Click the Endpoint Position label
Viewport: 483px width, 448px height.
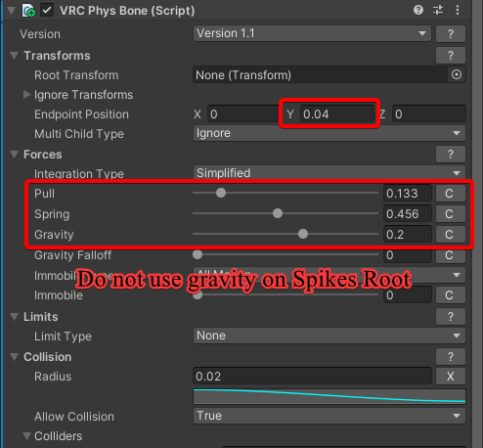pos(81,114)
